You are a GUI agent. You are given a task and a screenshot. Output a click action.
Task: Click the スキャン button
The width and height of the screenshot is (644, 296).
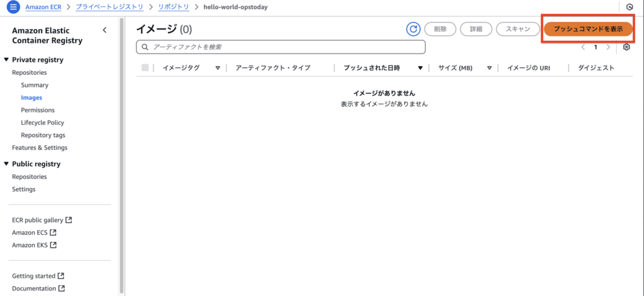[518, 29]
